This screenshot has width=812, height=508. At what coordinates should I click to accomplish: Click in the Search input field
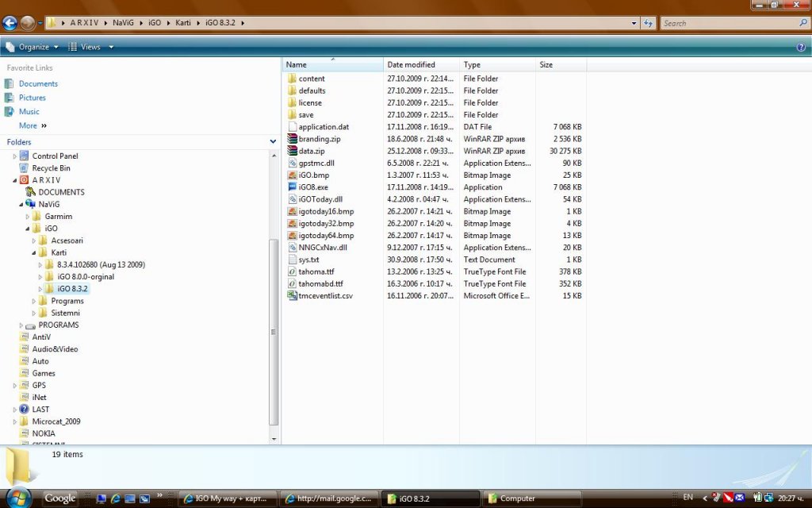[730, 23]
